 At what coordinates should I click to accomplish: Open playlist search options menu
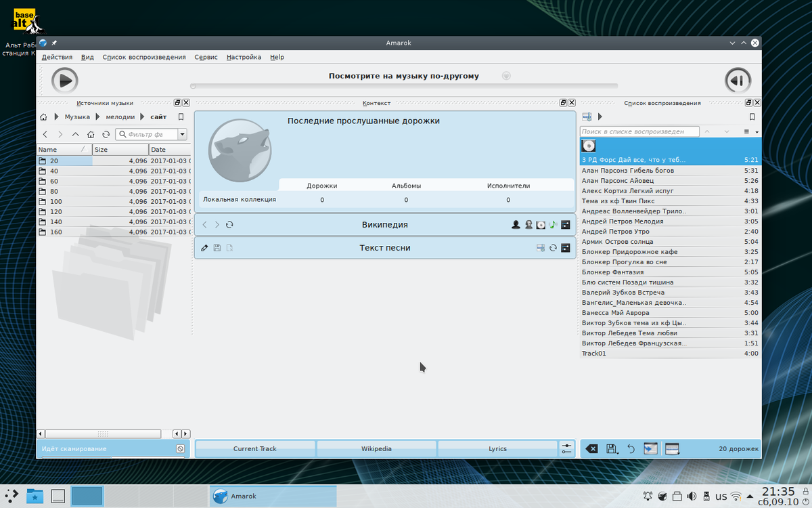tap(750, 131)
